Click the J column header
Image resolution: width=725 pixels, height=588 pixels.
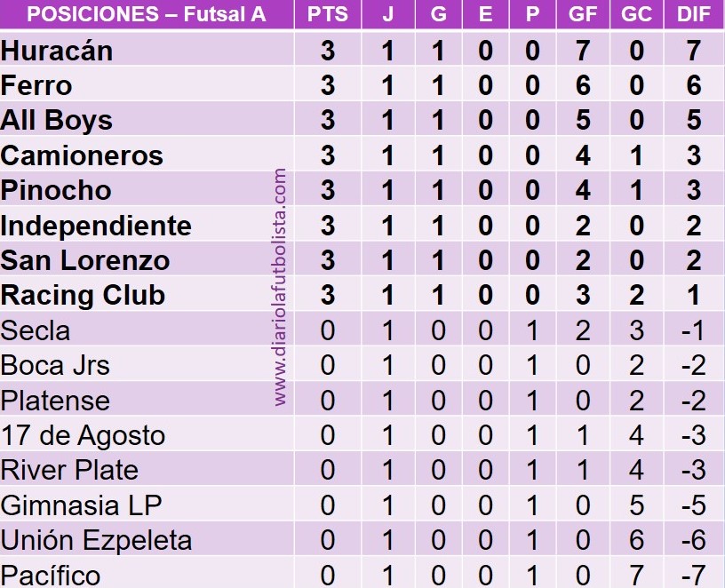(x=387, y=15)
